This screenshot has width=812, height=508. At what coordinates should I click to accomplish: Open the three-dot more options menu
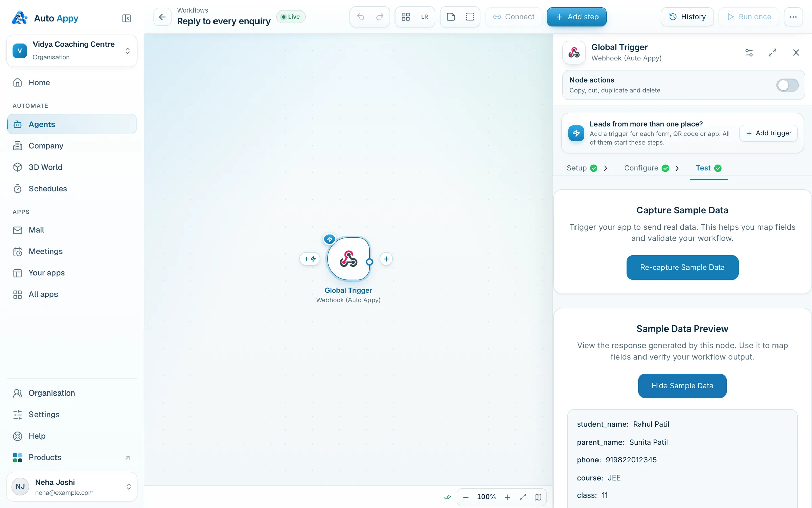793,17
